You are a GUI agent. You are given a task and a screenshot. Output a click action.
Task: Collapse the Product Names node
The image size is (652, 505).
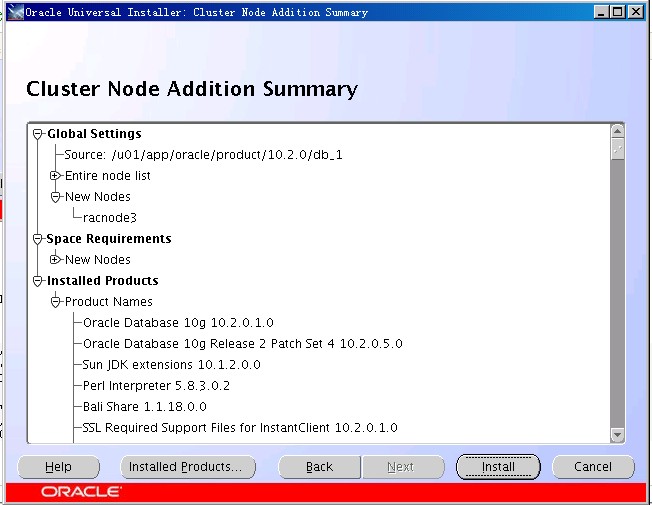(55, 302)
